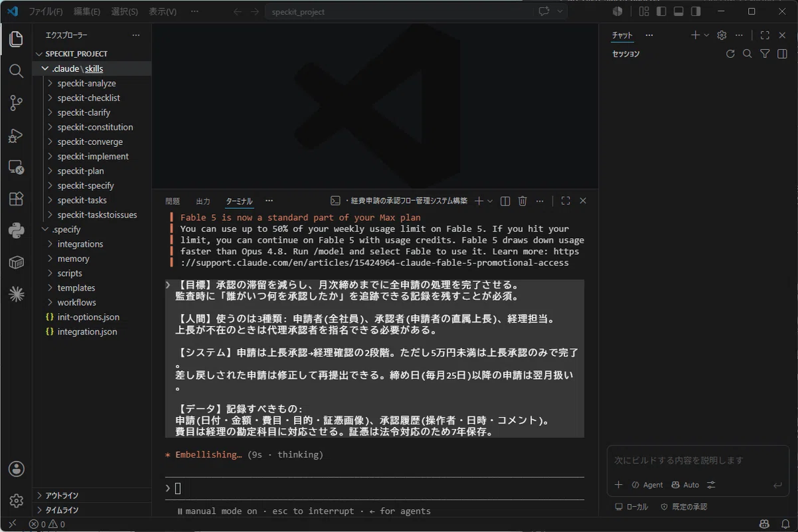This screenshot has height=532, width=798.
Task: Maximize the chat panel
Action: [765, 35]
